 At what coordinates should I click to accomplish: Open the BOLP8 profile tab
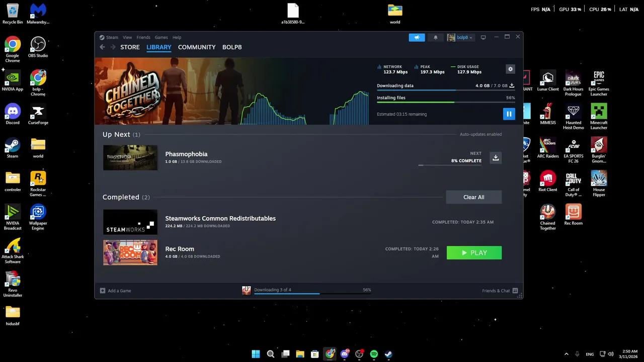click(232, 47)
